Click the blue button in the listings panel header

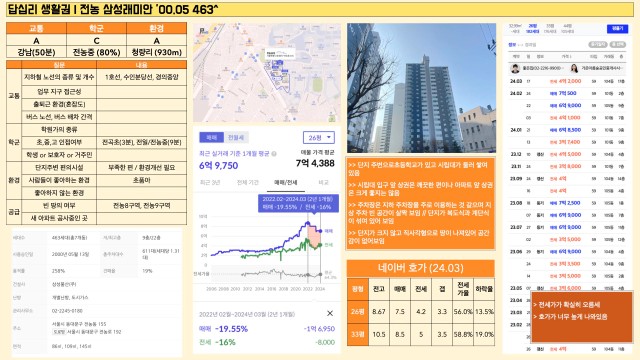pyautogui.click(x=617, y=28)
